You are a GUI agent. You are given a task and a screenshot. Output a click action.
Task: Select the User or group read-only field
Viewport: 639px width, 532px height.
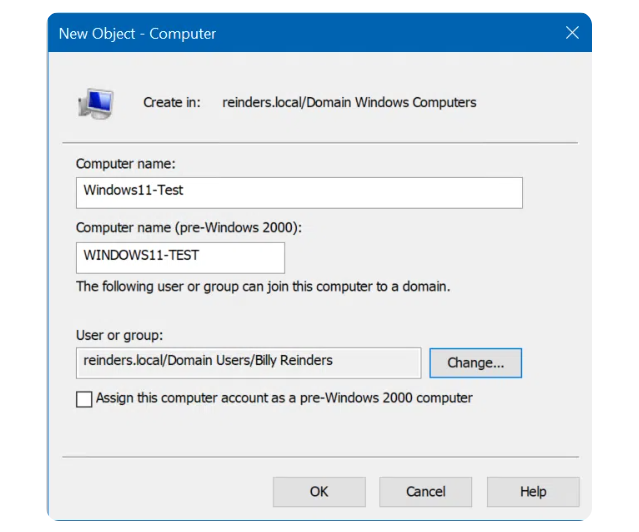coord(248,361)
